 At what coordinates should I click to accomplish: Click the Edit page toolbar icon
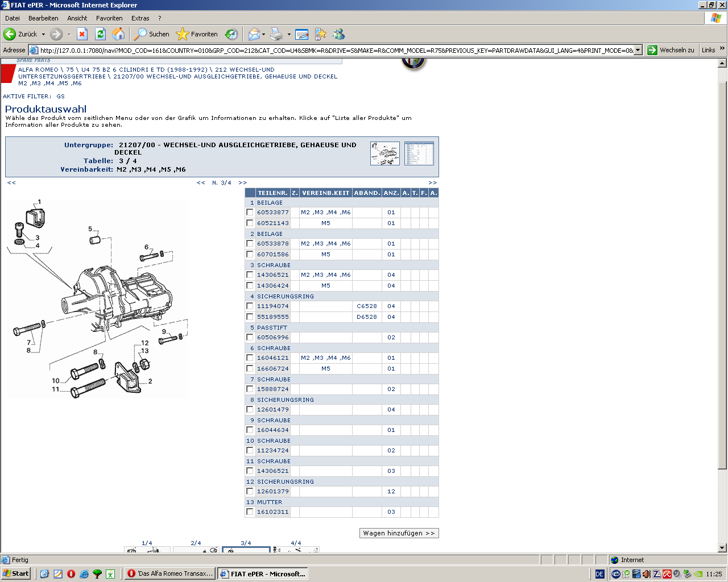pyautogui.click(x=302, y=34)
